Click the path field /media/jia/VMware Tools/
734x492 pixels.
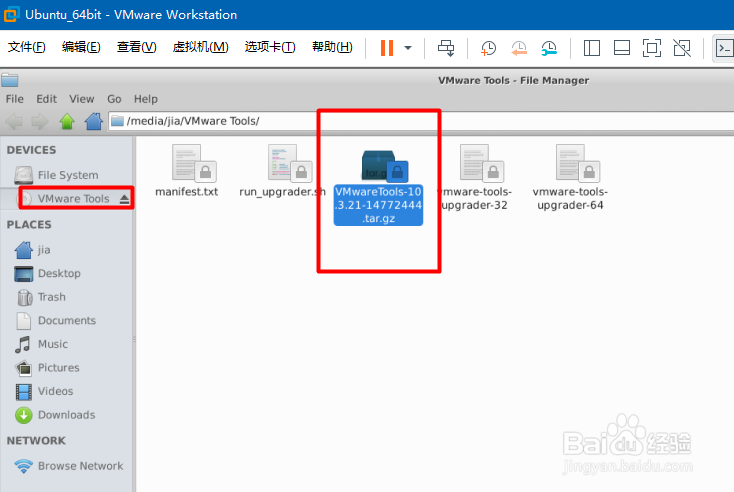click(421, 121)
